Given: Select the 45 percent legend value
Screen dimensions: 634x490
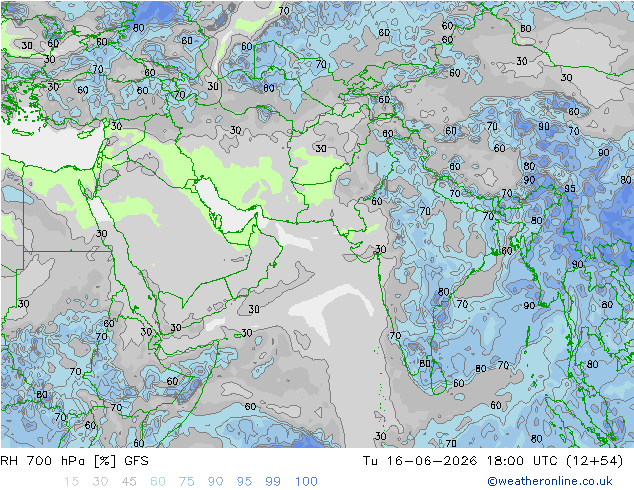Looking at the screenshot, I should click(129, 482).
